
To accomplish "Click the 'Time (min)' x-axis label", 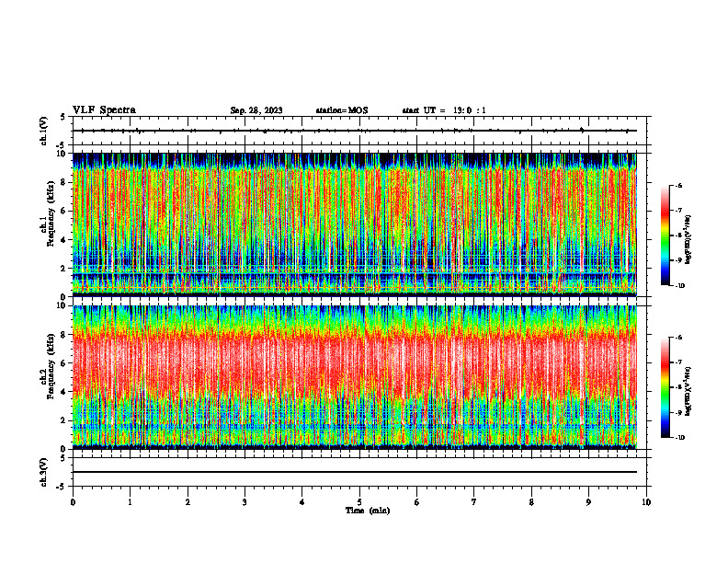I will click(x=368, y=511).
